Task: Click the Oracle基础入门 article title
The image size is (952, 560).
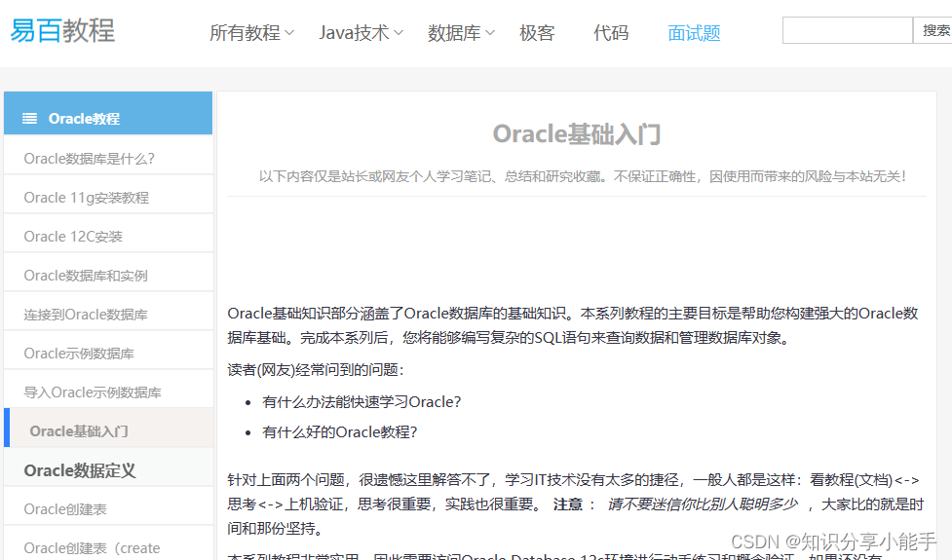Action: pos(577,134)
